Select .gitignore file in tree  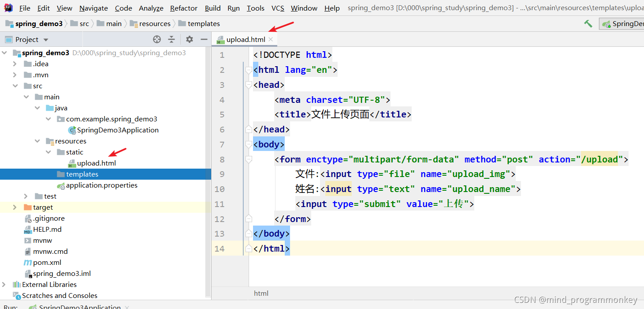click(x=44, y=218)
